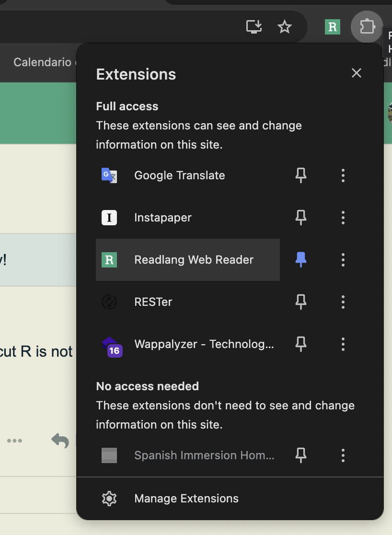Screen dimensions: 392x535
Task: Click the reply arrow icon on the page
Action: (x=60, y=440)
